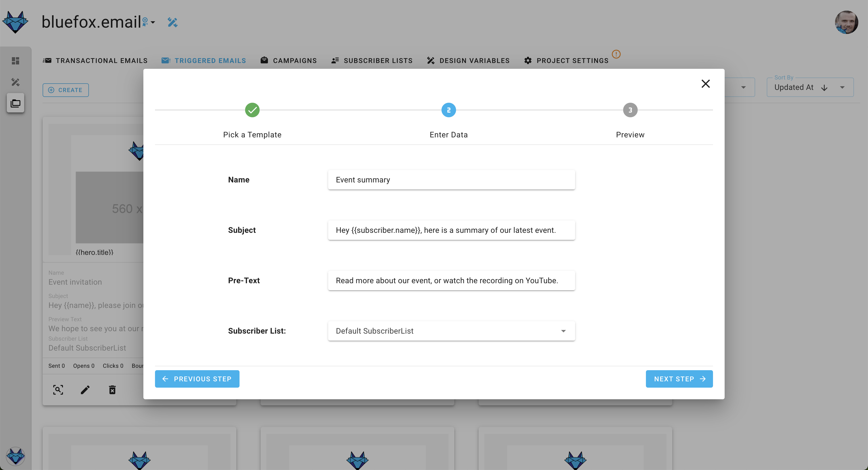Go back with the Previous Step button
This screenshot has height=470, width=868.
[197, 379]
